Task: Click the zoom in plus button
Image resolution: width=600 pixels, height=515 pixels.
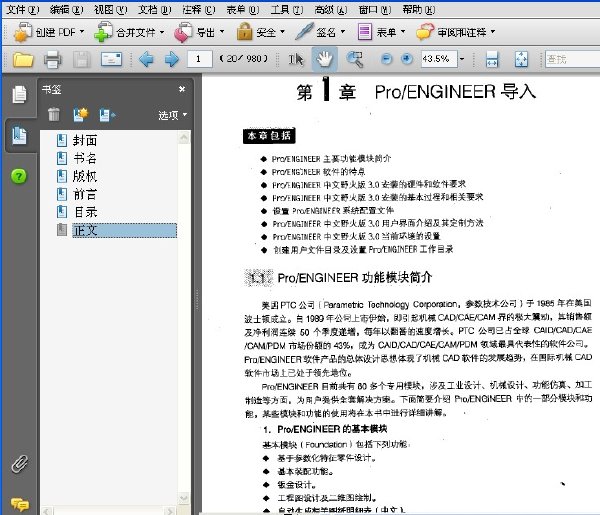Action: [407, 59]
